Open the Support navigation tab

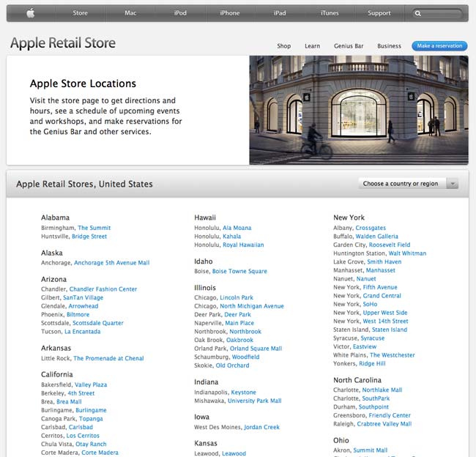point(379,13)
